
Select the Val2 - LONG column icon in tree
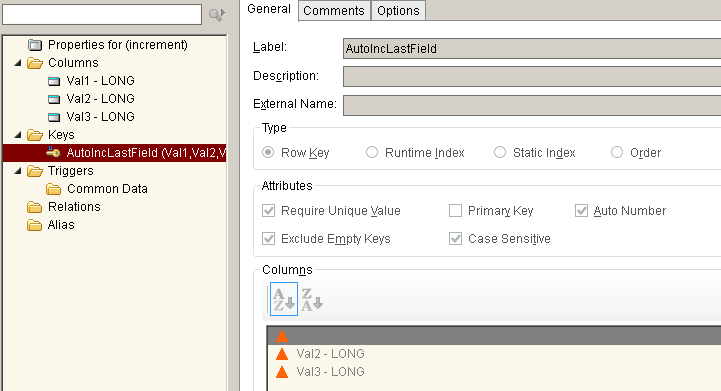coord(54,99)
